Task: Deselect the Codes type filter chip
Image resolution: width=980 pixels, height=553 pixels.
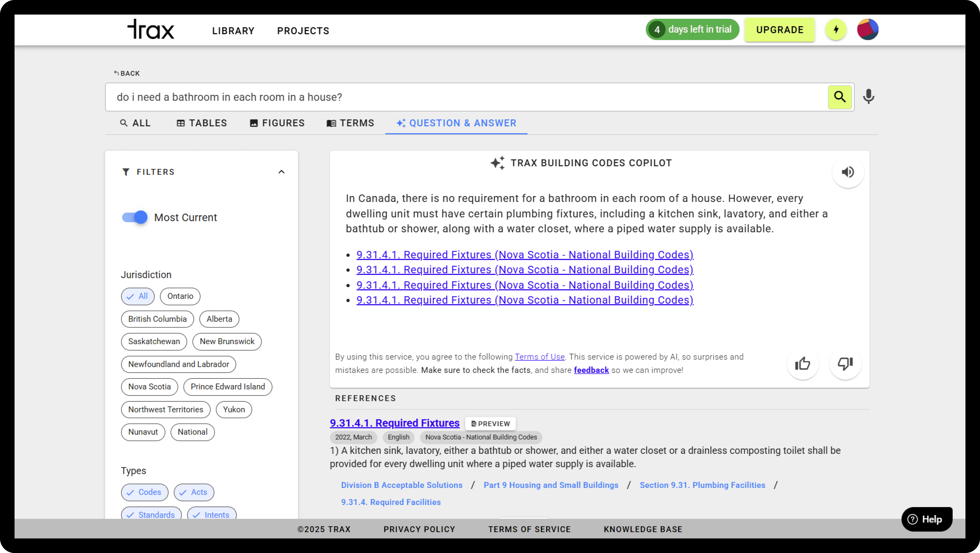Action: tap(145, 492)
